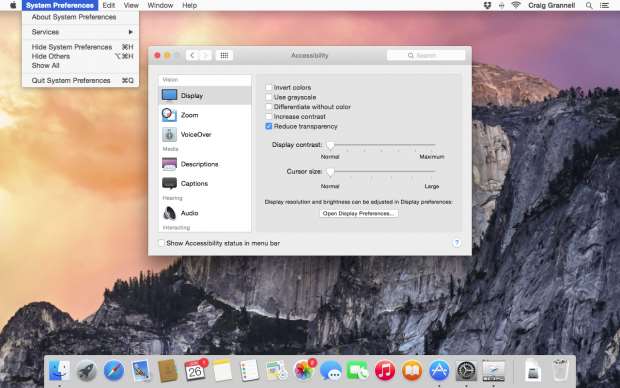Open Maps icon in Dock
This screenshot has height=388, width=620.
(x=276, y=371)
